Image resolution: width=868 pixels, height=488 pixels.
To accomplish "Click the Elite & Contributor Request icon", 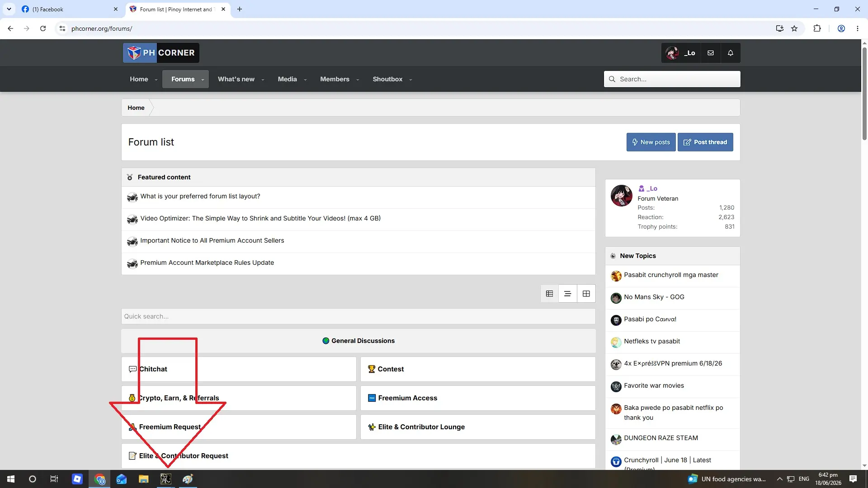I will (132, 456).
